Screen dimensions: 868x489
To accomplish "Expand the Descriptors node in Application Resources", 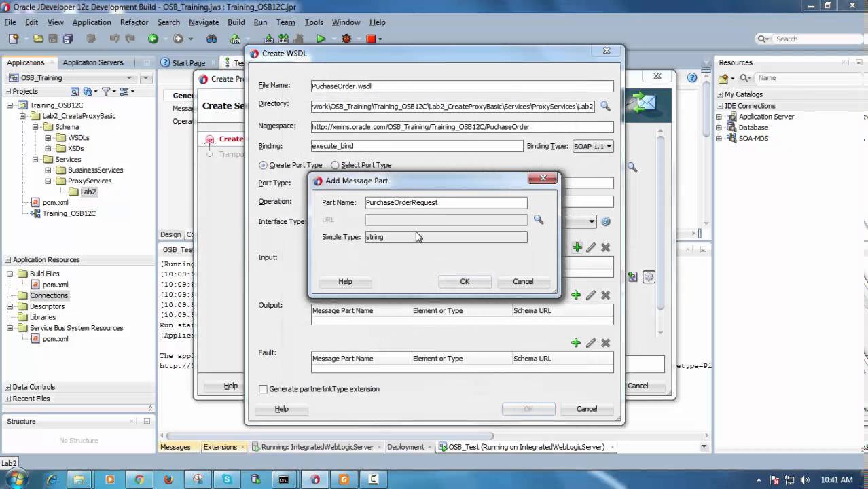I will tap(10, 306).
